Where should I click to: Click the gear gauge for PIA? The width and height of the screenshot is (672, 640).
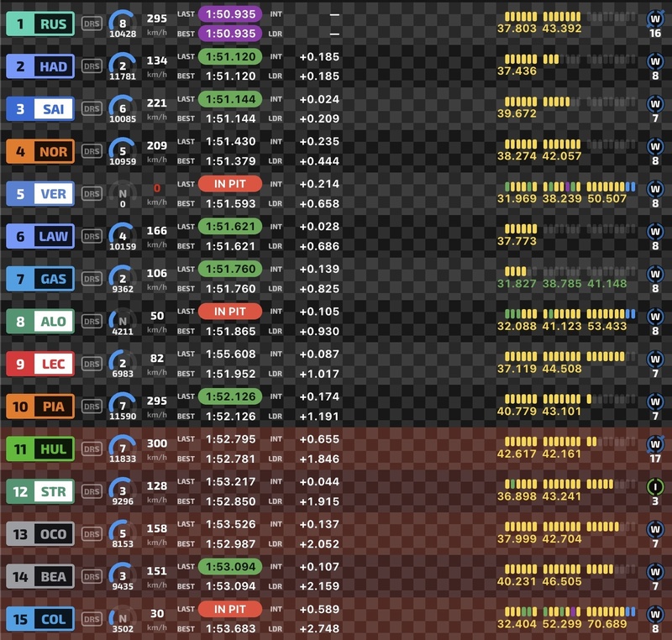click(x=123, y=407)
